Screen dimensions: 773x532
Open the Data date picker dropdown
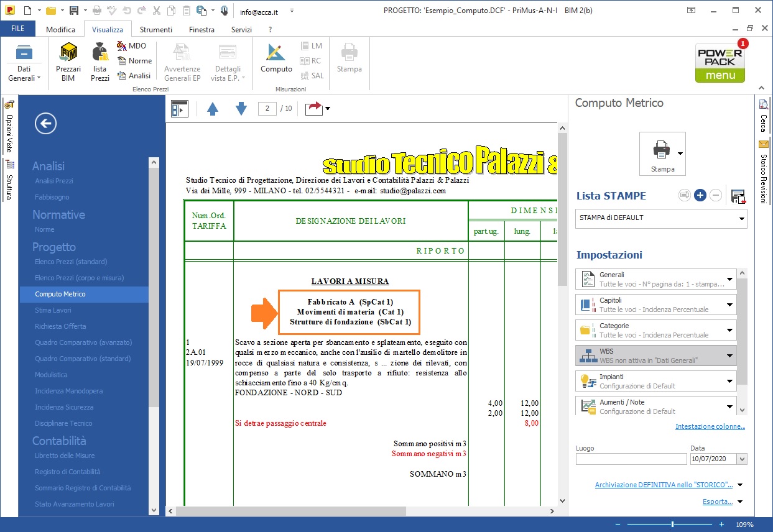pos(741,459)
